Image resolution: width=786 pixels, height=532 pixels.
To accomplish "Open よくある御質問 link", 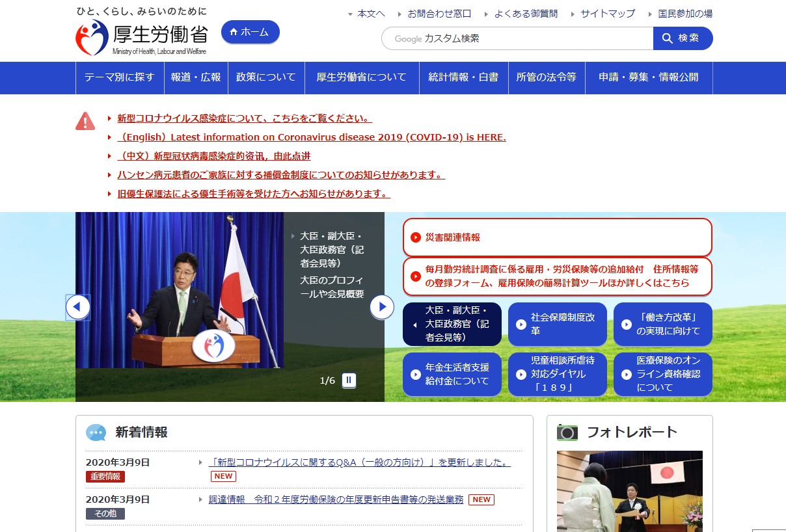I will point(526,13).
